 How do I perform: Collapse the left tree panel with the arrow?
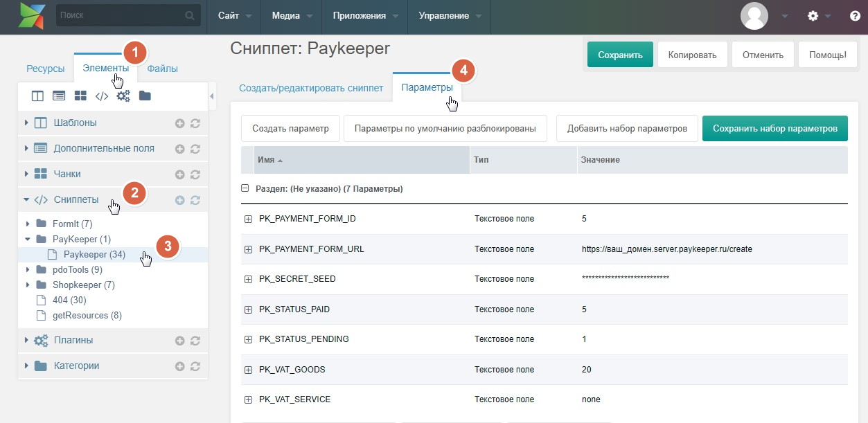pos(212,96)
